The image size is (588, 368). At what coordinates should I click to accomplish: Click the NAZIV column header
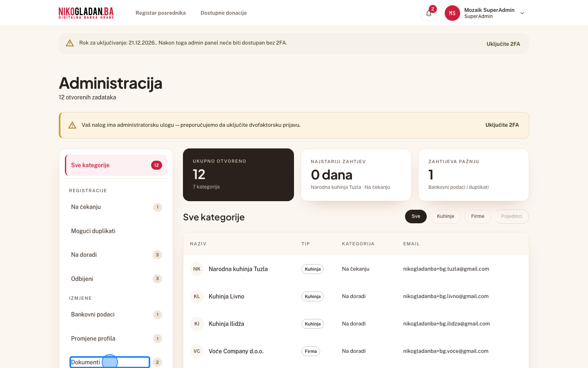pyautogui.click(x=198, y=244)
